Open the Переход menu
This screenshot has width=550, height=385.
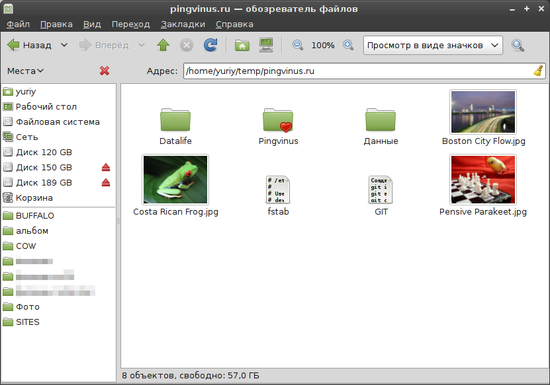tap(130, 24)
